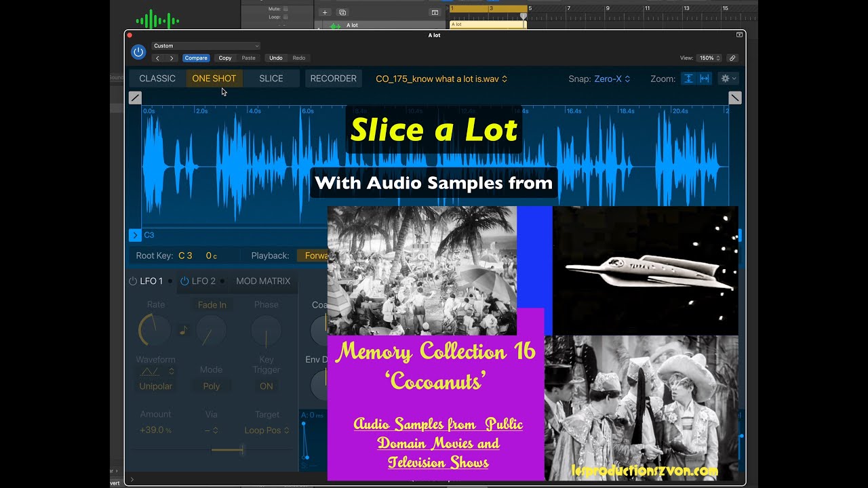Click the Paste button
This screenshot has width=868, height=488.
(x=249, y=58)
